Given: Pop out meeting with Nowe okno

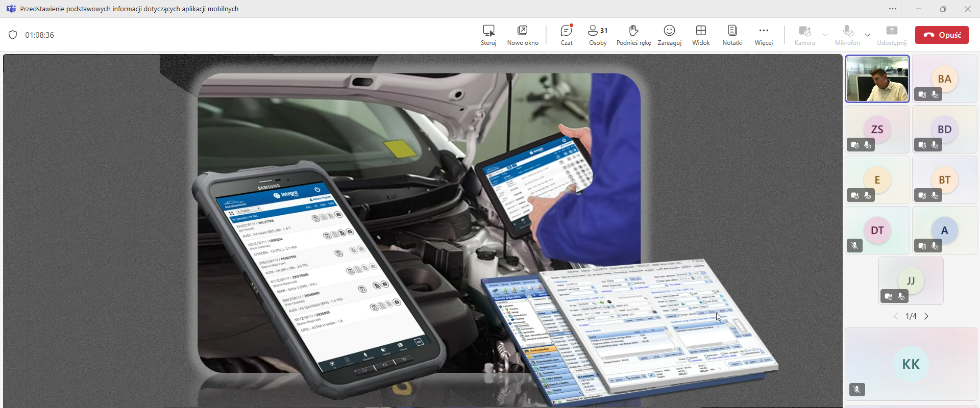Looking at the screenshot, I should click(523, 35).
